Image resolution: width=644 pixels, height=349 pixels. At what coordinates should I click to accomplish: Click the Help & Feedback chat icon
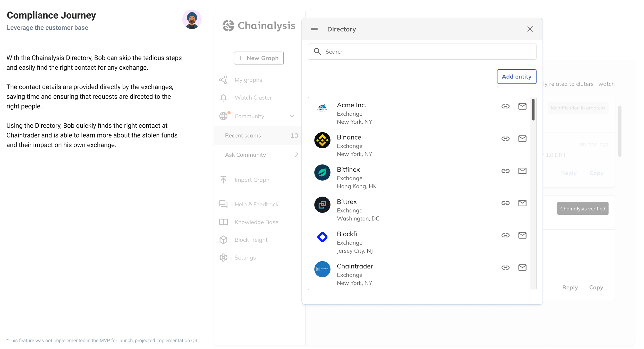click(x=223, y=204)
